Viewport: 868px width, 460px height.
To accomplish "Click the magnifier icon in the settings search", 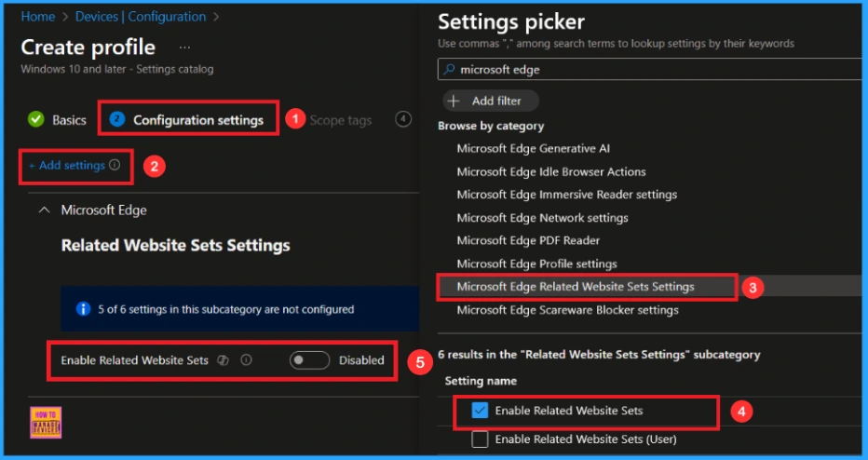I will coord(450,69).
